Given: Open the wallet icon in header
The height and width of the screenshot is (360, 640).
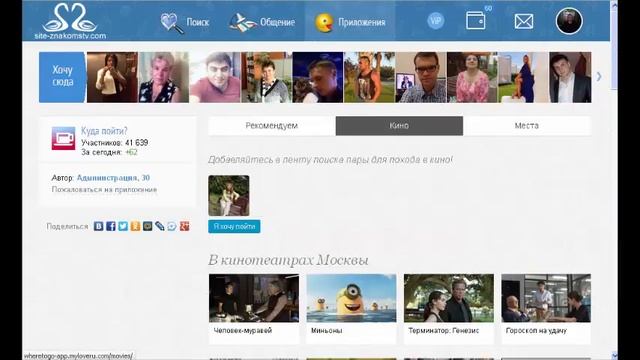Looking at the screenshot, I should pos(476,20).
